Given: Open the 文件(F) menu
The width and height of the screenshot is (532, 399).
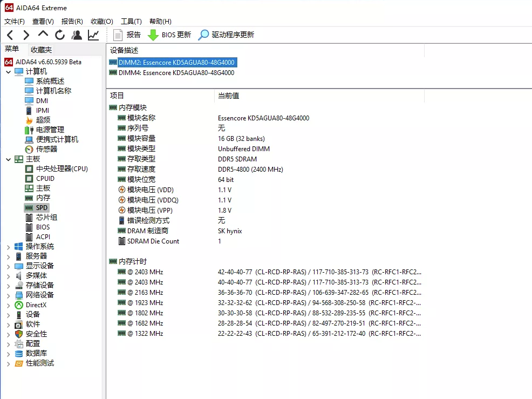Looking at the screenshot, I should pos(14,22).
